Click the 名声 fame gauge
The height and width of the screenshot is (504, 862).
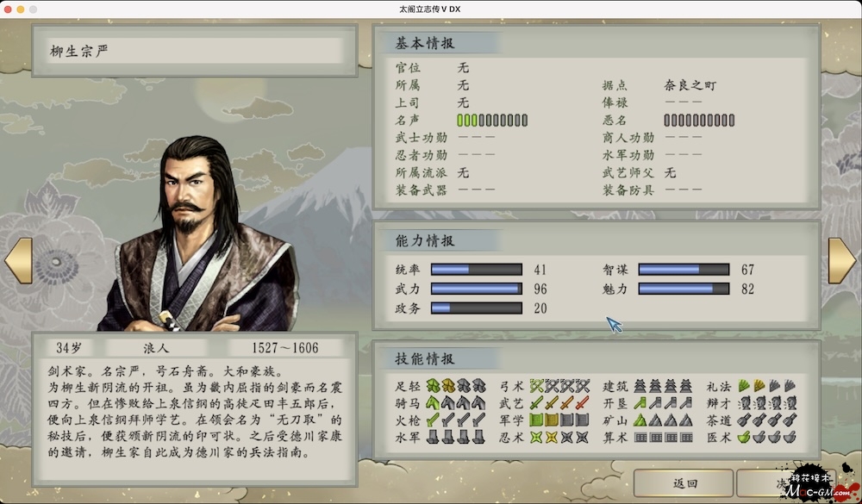click(492, 120)
